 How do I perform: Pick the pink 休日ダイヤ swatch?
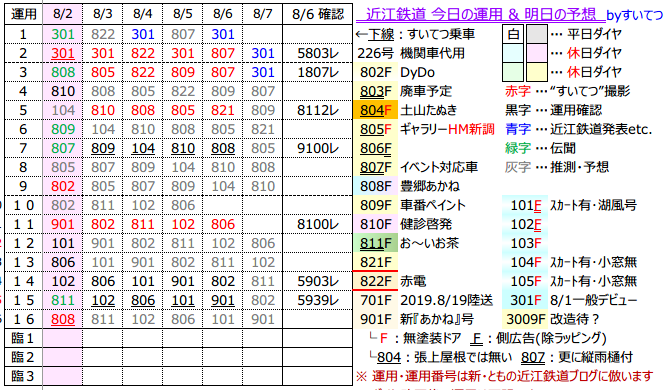pyautogui.click(x=537, y=53)
